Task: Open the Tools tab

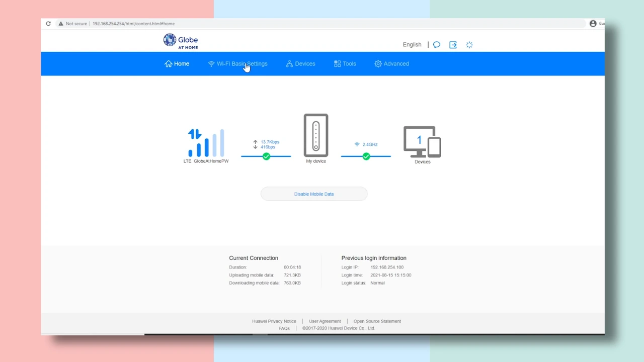Action: pyautogui.click(x=345, y=64)
